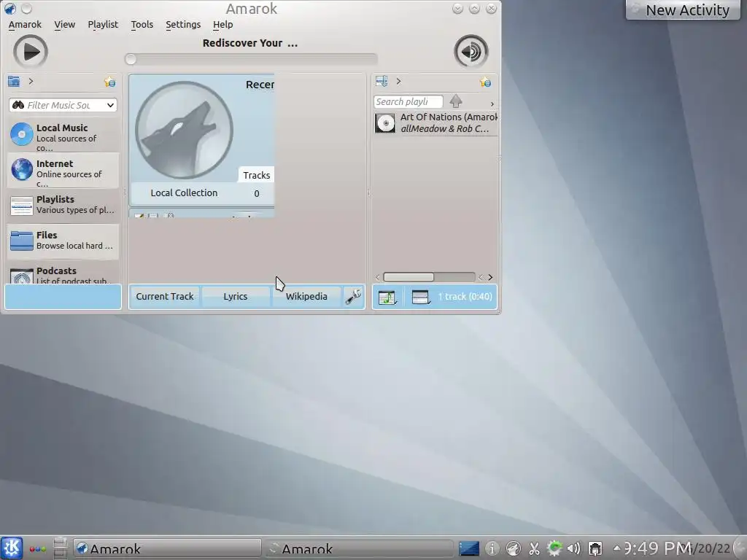Open the View menu
The image size is (747, 560).
coord(64,24)
